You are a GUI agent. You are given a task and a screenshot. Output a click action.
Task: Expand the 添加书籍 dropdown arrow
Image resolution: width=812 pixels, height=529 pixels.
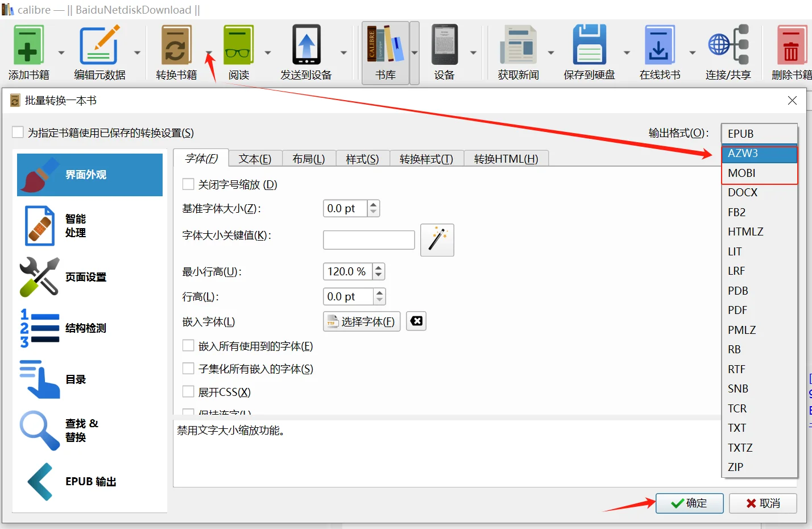point(61,53)
